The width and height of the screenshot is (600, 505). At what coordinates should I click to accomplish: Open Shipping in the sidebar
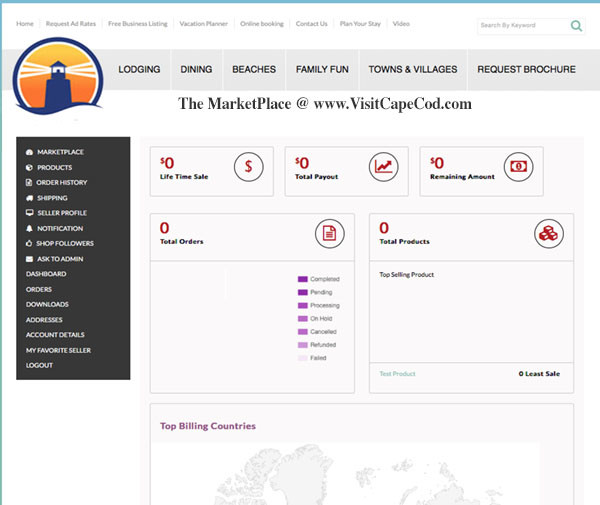click(52, 198)
